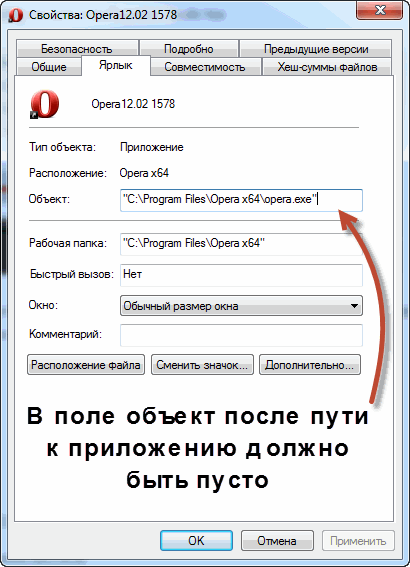The width and height of the screenshot is (410, 567).
Task: Close the properties dialog window
Action: [379, 10]
